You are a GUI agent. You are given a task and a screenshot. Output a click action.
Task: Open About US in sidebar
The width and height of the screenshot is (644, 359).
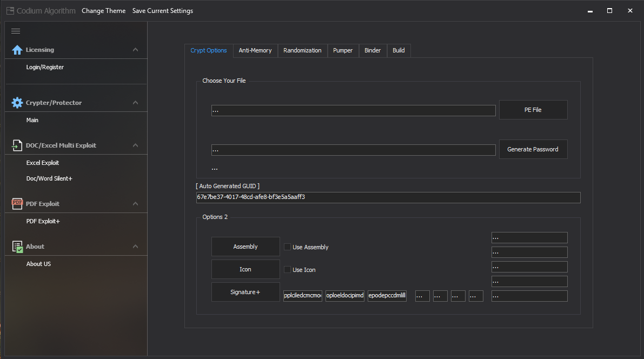point(38,264)
